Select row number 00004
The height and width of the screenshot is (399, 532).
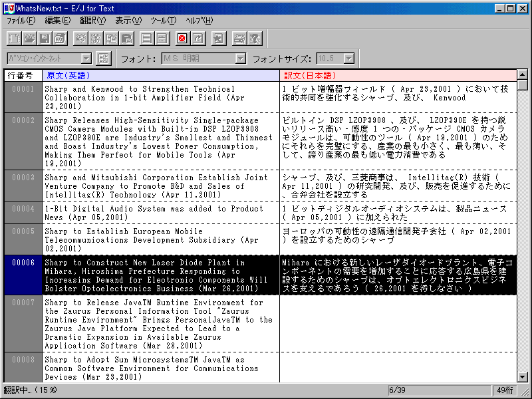[x=23, y=212]
